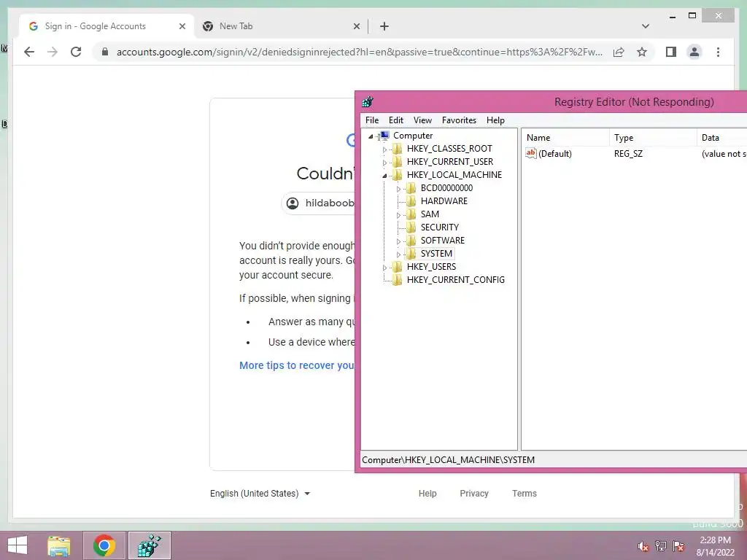
Task: Close the New Tab tab
Action: [356, 26]
